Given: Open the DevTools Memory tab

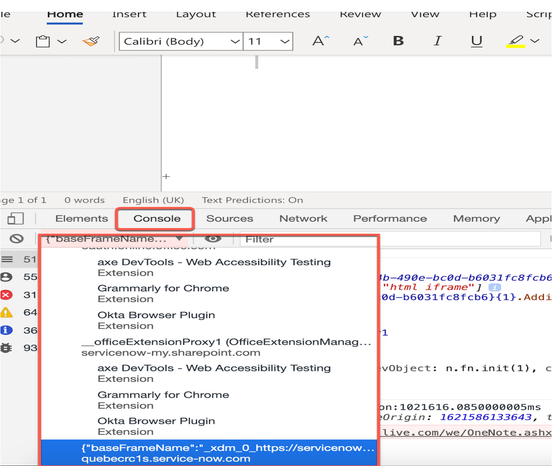Looking at the screenshot, I should tap(476, 219).
